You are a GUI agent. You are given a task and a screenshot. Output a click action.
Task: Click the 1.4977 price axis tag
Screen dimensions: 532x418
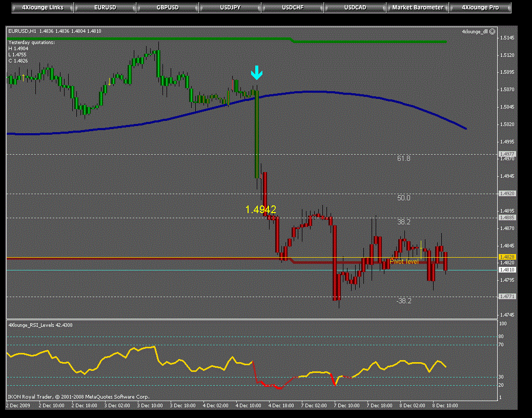pyautogui.click(x=507, y=154)
